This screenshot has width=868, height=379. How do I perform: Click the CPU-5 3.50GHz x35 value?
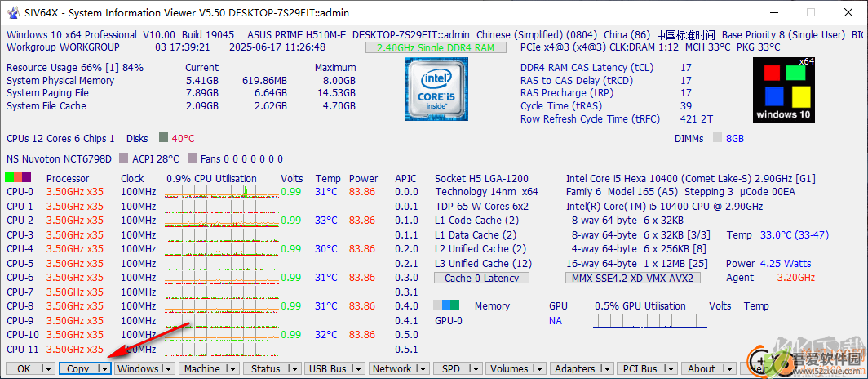tap(75, 263)
